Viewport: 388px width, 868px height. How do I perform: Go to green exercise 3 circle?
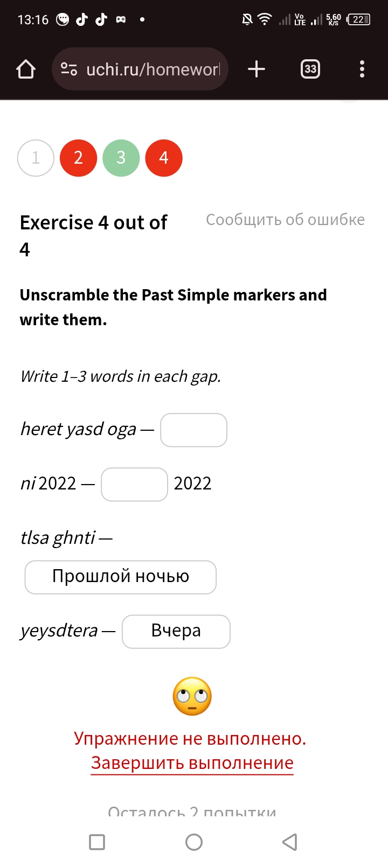point(121,158)
